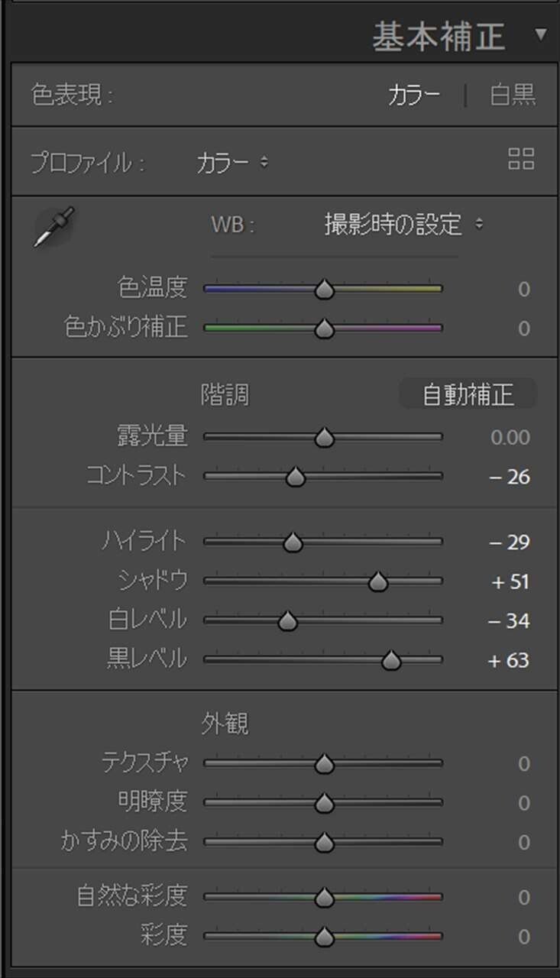Click the シャドウ shadows slider handle
Screen dimensions: 560x978
[x=378, y=581]
